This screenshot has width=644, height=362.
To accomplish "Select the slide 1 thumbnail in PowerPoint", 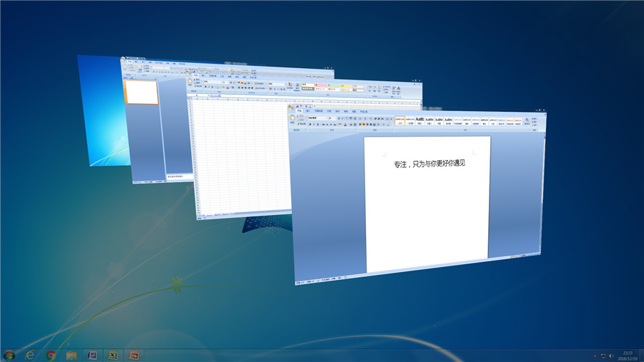I will [x=141, y=92].
